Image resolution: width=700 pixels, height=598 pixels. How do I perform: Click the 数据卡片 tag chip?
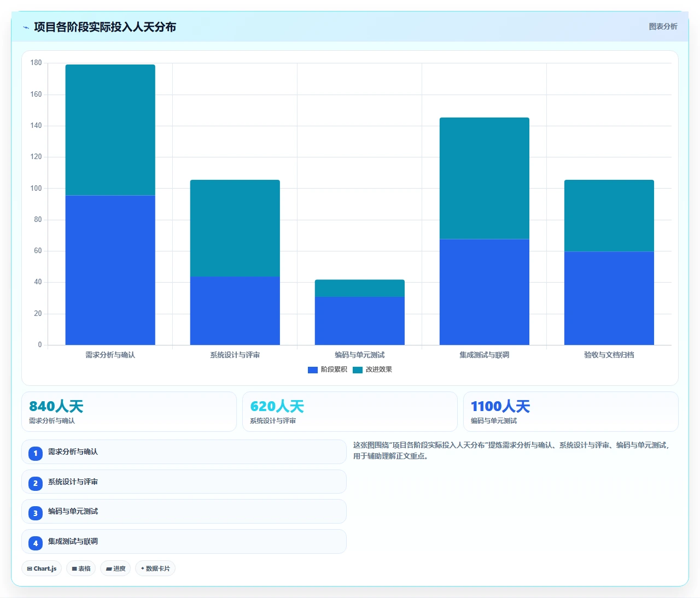[155, 568]
